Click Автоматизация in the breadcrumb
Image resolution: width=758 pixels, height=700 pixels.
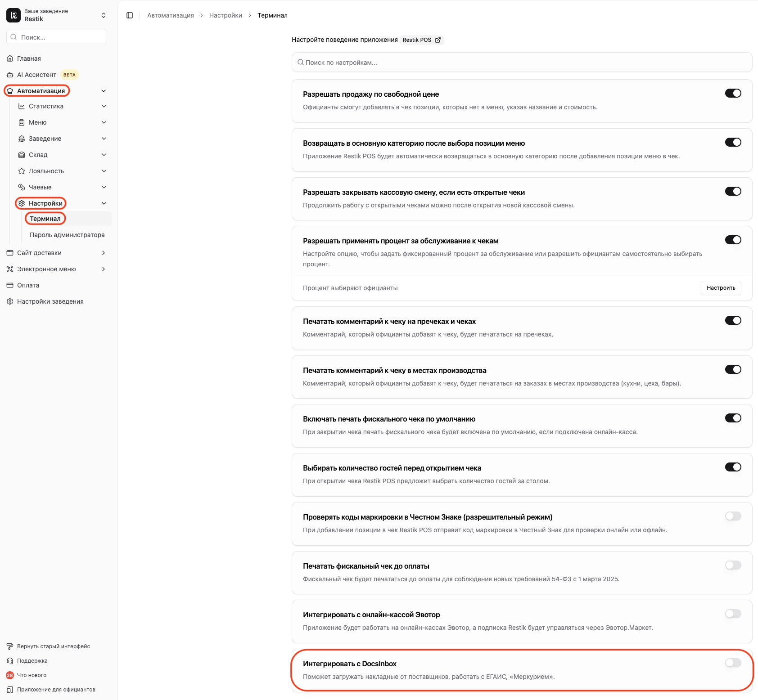tap(171, 15)
